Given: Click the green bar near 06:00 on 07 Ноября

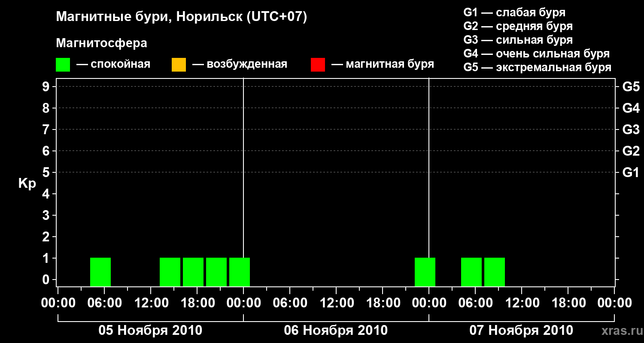Looking at the screenshot, I should coord(471,272).
